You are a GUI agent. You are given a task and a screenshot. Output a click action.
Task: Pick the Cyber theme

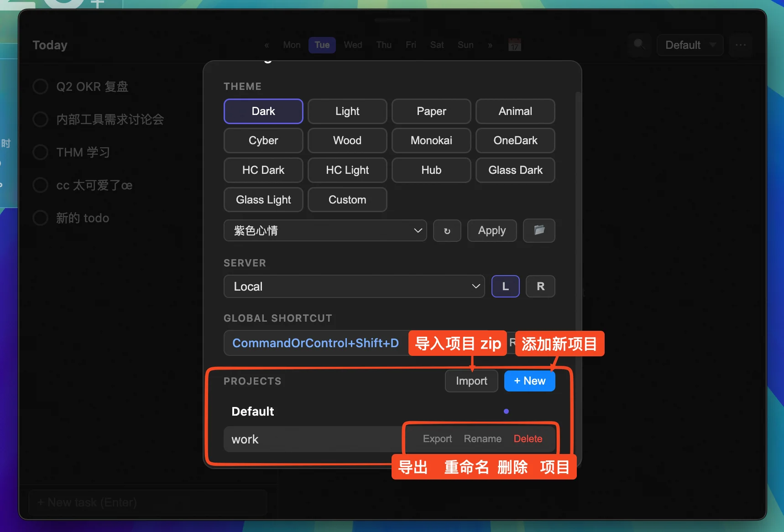point(263,141)
